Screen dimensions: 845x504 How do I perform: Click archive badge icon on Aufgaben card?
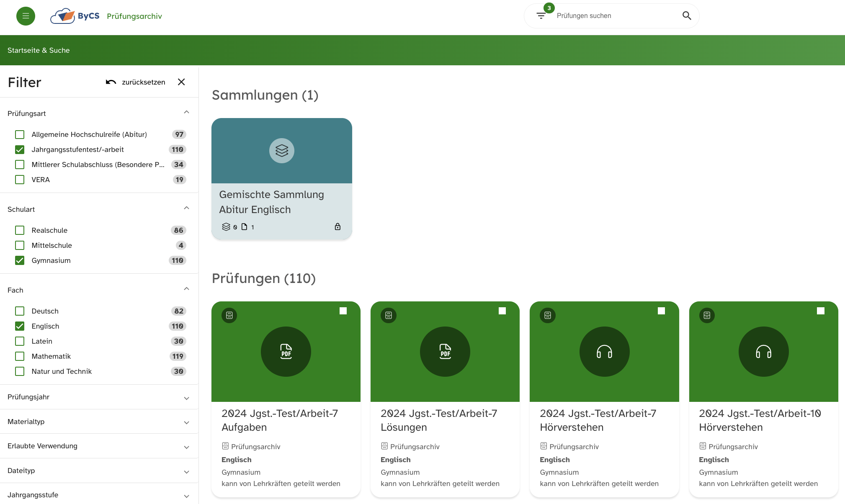[x=229, y=315]
